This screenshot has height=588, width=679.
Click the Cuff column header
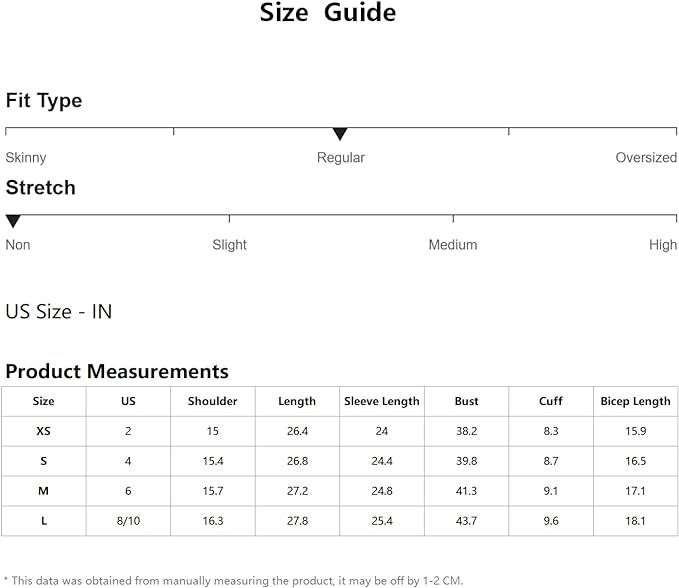click(x=550, y=401)
